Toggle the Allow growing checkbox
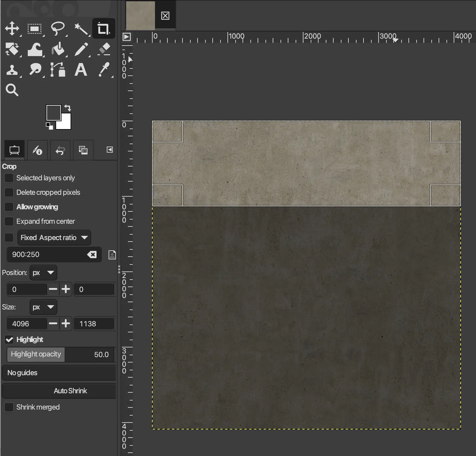Image resolution: width=476 pixels, height=456 pixels. coord(9,207)
